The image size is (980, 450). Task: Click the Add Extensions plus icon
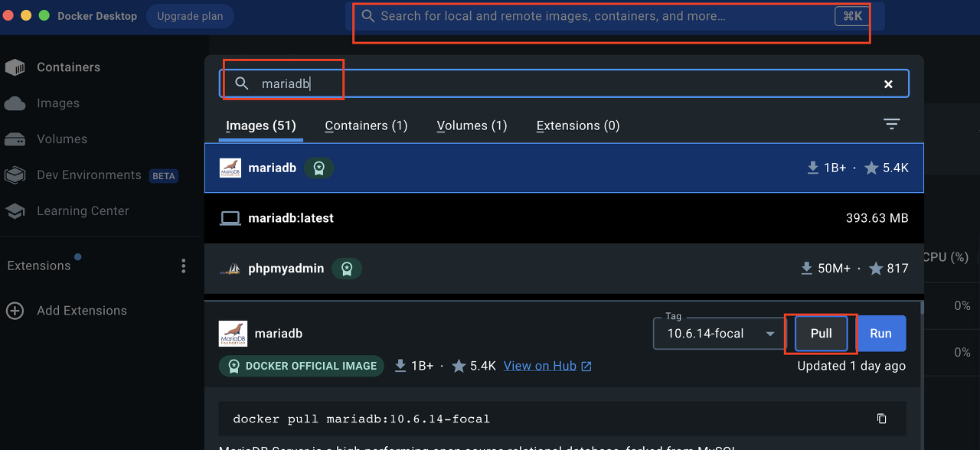click(x=15, y=311)
